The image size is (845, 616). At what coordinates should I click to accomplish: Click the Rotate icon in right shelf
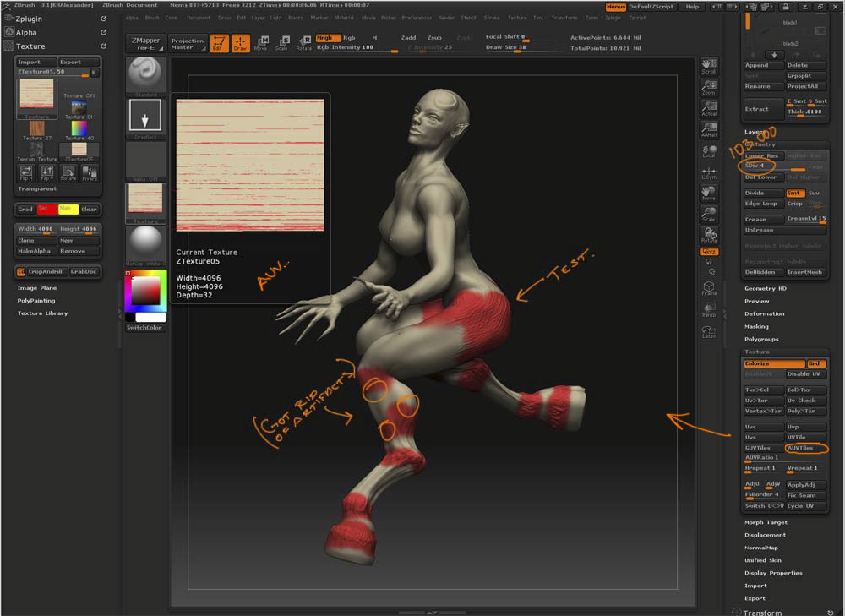coord(709,236)
